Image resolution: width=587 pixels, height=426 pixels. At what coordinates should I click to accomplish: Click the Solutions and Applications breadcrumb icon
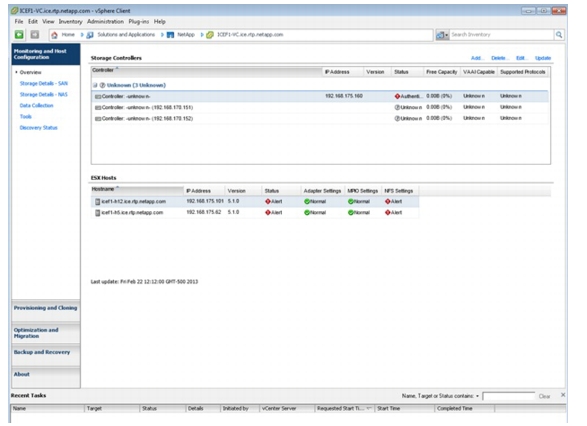click(90, 35)
